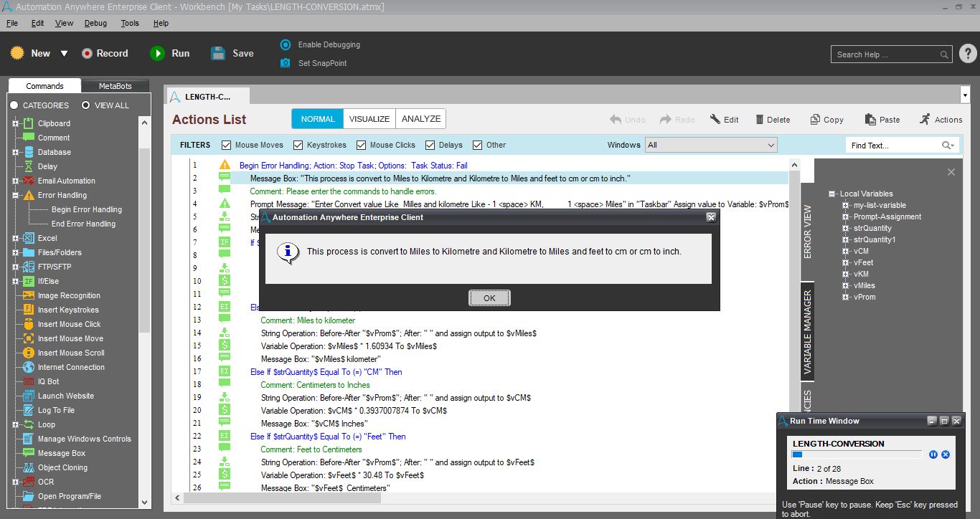Close the message box dialog with X
The height and width of the screenshot is (519, 980).
[711, 217]
